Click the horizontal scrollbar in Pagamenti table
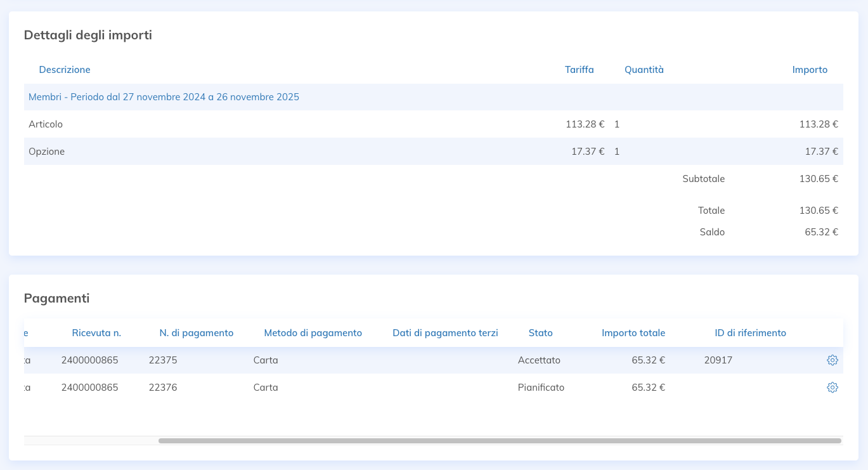Screen dimensions: 868x470 [x=499, y=440]
